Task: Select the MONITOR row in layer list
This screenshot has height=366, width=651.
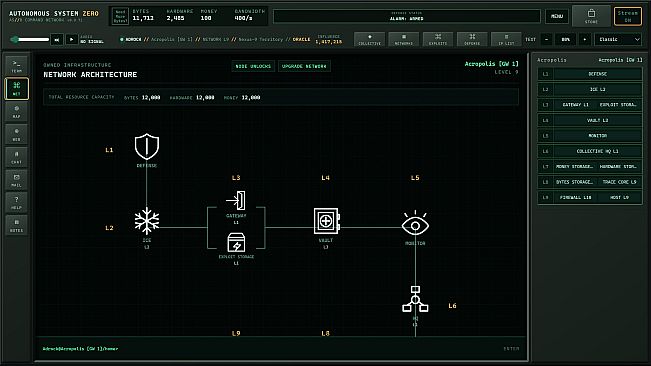Action: (590, 136)
